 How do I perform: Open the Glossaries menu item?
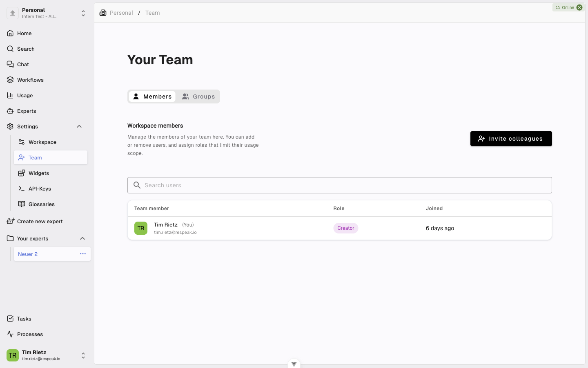click(51, 204)
